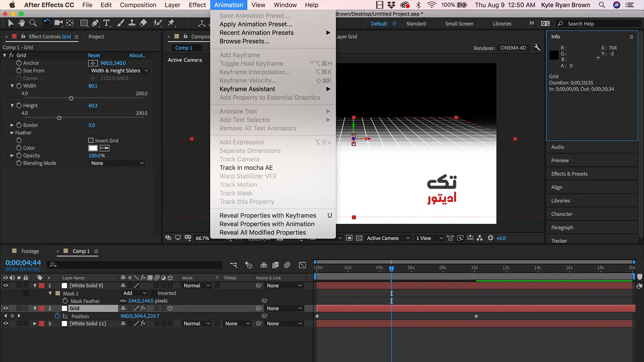Select the Type text tool
This screenshot has width=644, height=362.
coord(107,23)
